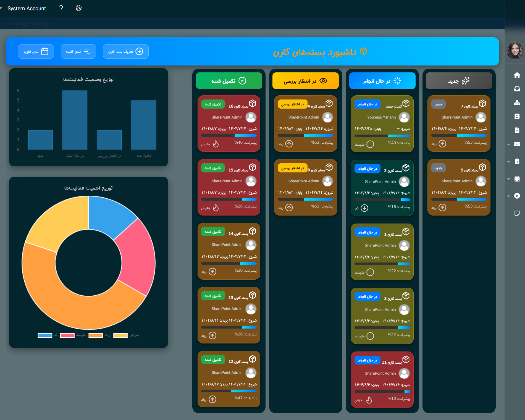Open the Help question mark icon
The width and height of the screenshot is (525, 420).
tap(61, 8)
